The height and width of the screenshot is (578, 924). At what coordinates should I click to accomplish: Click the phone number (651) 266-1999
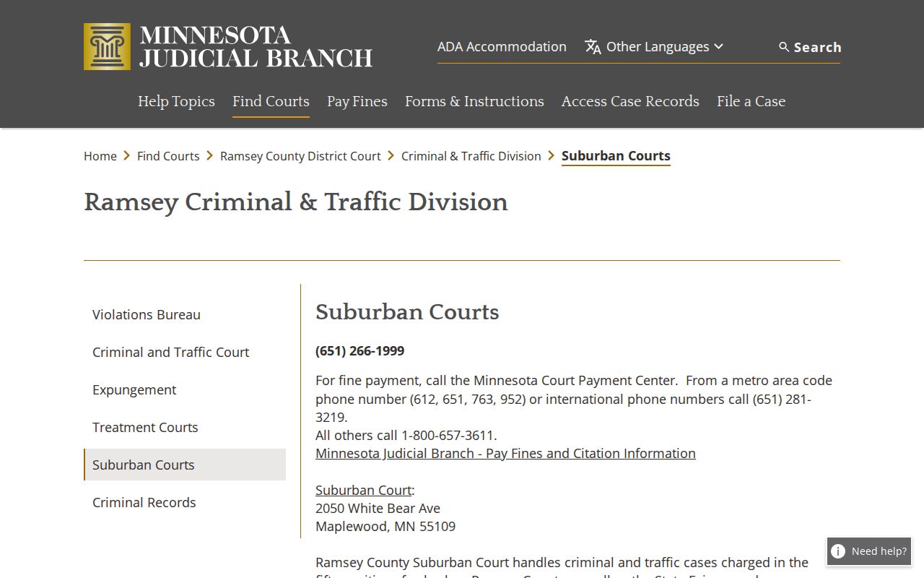[x=360, y=351]
